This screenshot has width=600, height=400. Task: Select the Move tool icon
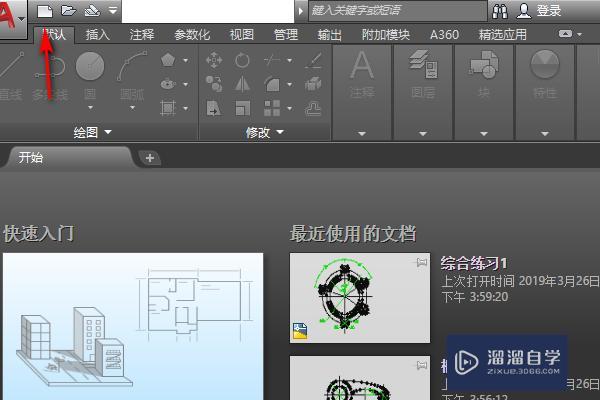[214, 60]
